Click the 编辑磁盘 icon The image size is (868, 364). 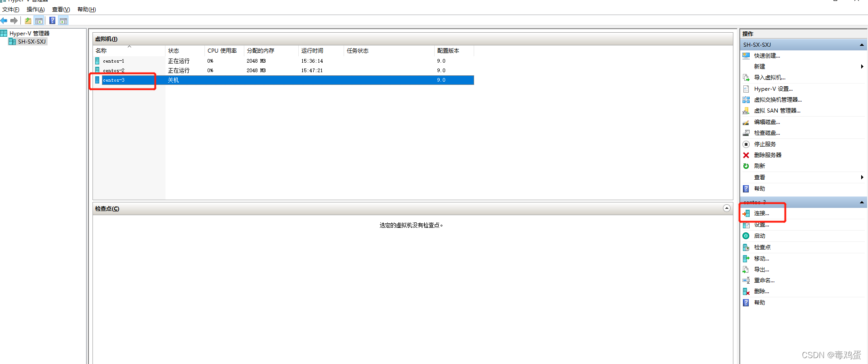[746, 122]
